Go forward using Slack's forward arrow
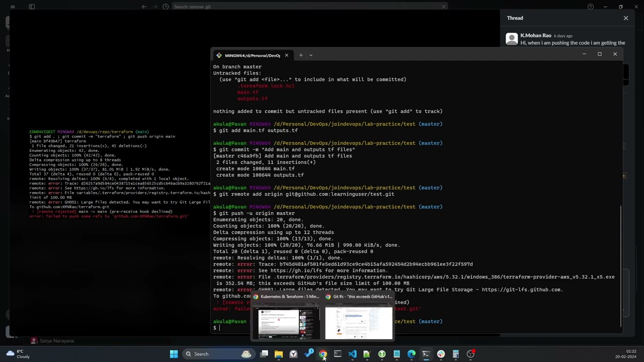644x362 pixels. [x=155, y=7]
